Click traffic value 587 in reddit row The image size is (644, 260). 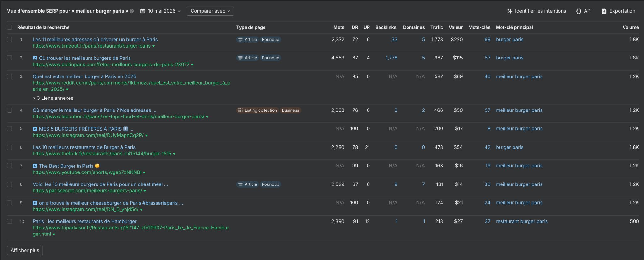click(439, 76)
